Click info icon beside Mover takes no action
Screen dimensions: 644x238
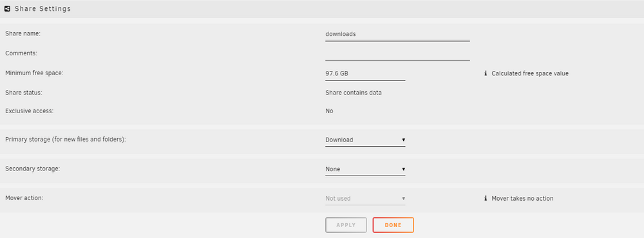point(486,198)
